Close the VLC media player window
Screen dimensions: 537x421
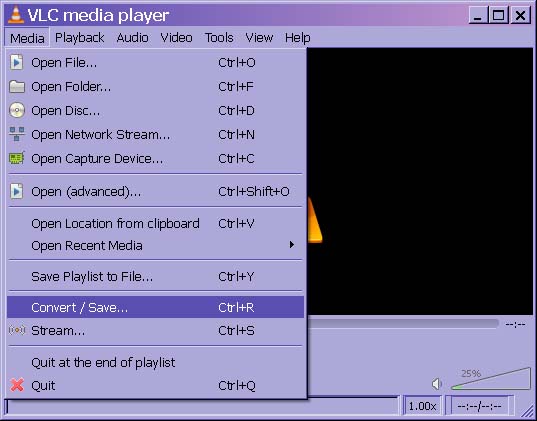[520, 15]
